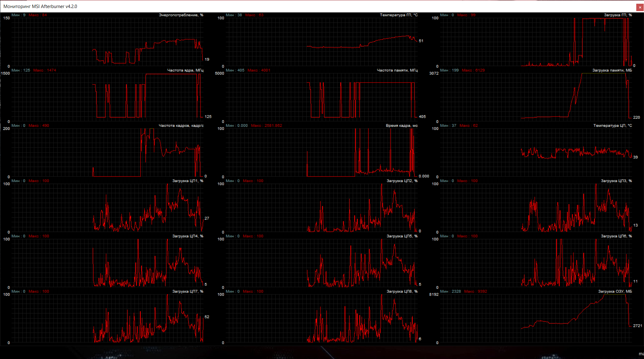Click the Загрузка ЦП5, % graph

point(322,263)
